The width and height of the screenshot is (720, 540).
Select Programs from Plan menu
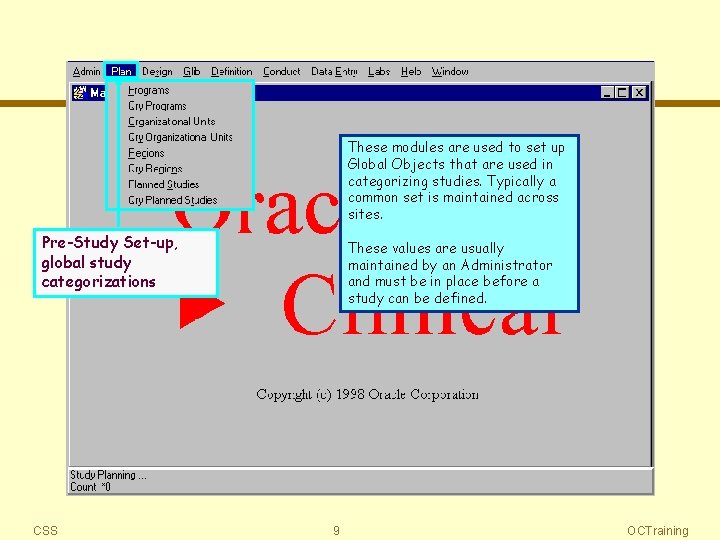click(149, 90)
